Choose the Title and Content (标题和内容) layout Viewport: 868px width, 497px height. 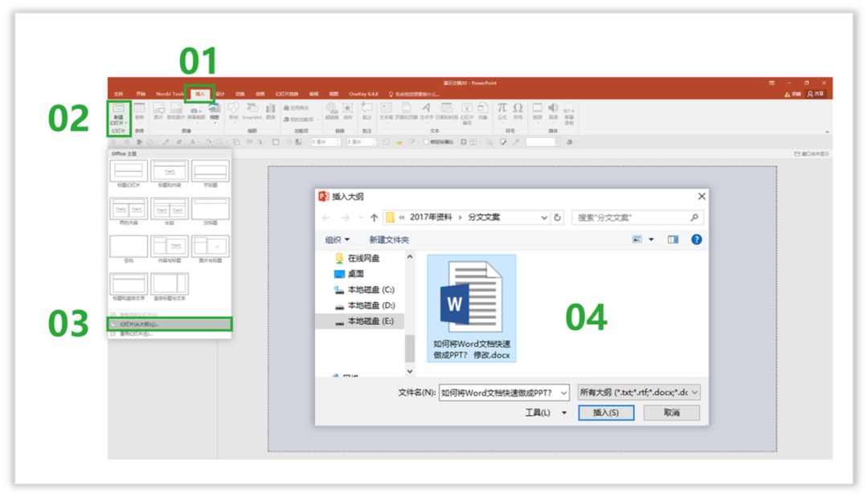(x=170, y=173)
